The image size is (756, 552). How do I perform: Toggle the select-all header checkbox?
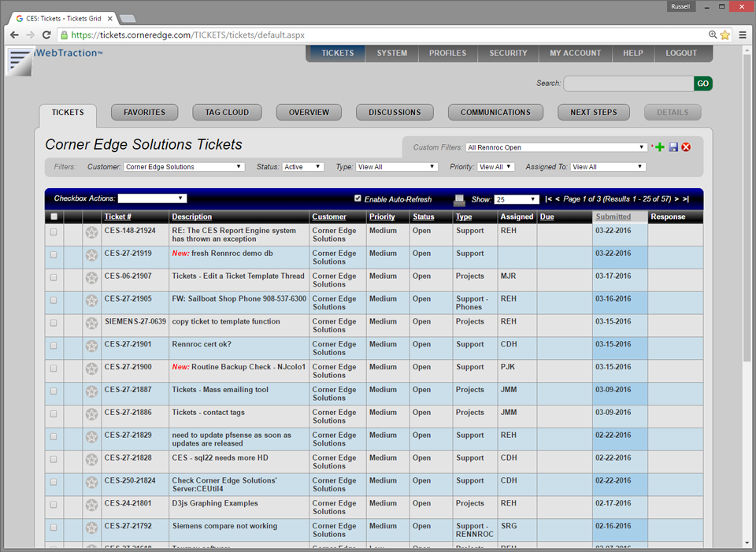(x=54, y=217)
